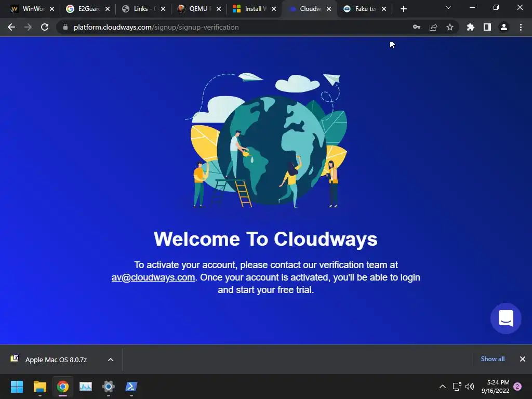This screenshot has width=532, height=399.
Task: Click the padlock site info icon
Action: tap(65, 27)
